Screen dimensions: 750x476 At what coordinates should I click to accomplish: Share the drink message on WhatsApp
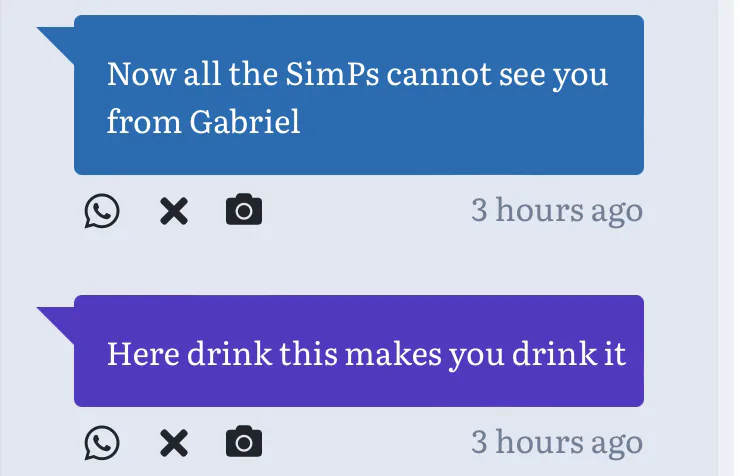[x=102, y=442]
